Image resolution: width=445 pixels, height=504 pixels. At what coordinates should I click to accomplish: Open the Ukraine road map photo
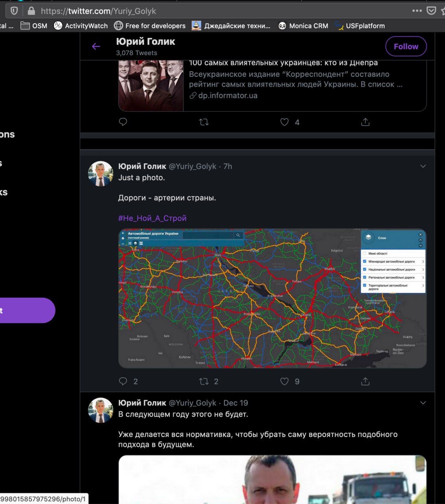(273, 298)
